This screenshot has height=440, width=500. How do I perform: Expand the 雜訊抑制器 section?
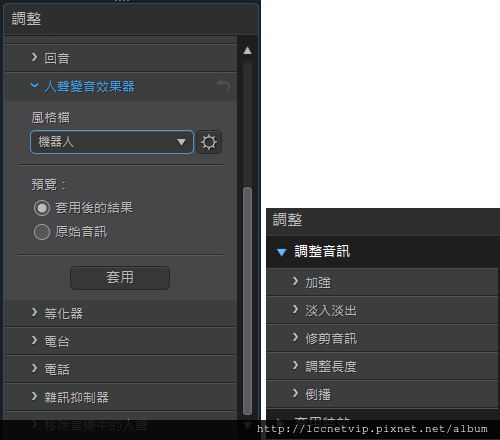(x=121, y=397)
